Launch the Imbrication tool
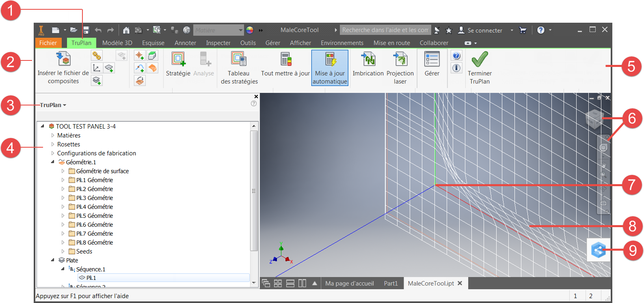 coord(368,64)
